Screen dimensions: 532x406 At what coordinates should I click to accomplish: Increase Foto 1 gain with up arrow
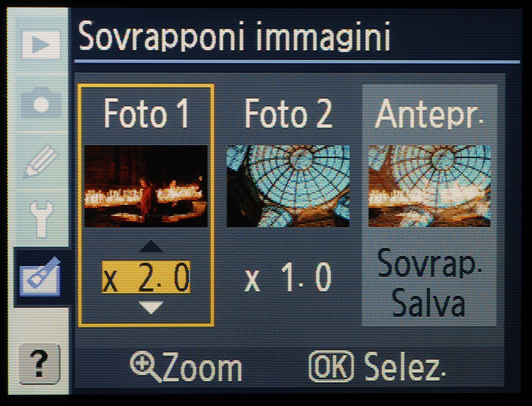tap(151, 246)
